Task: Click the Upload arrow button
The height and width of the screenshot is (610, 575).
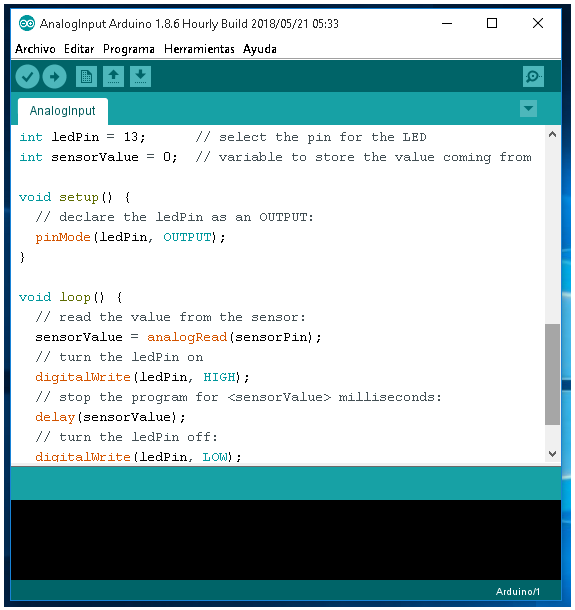Action: (x=54, y=76)
